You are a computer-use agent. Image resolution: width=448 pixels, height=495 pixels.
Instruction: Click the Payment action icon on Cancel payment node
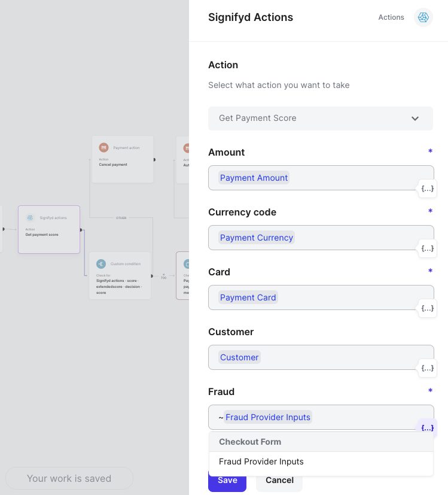(103, 147)
